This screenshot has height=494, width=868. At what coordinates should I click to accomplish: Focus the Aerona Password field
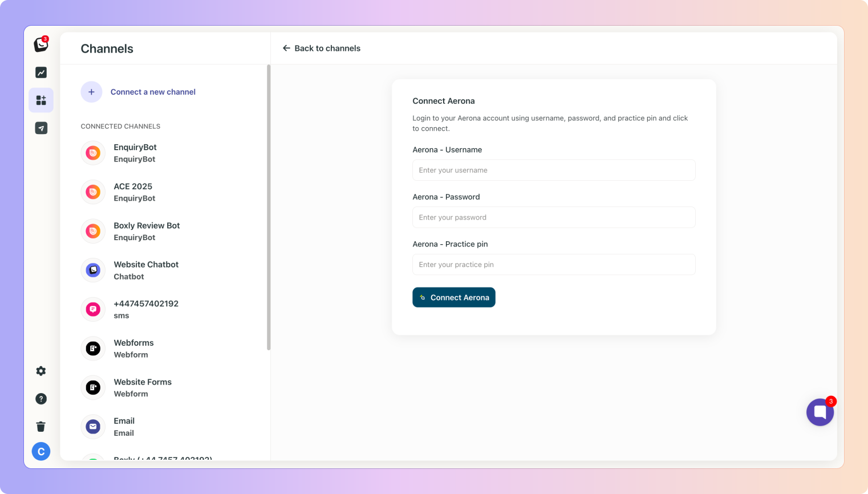[x=554, y=217]
